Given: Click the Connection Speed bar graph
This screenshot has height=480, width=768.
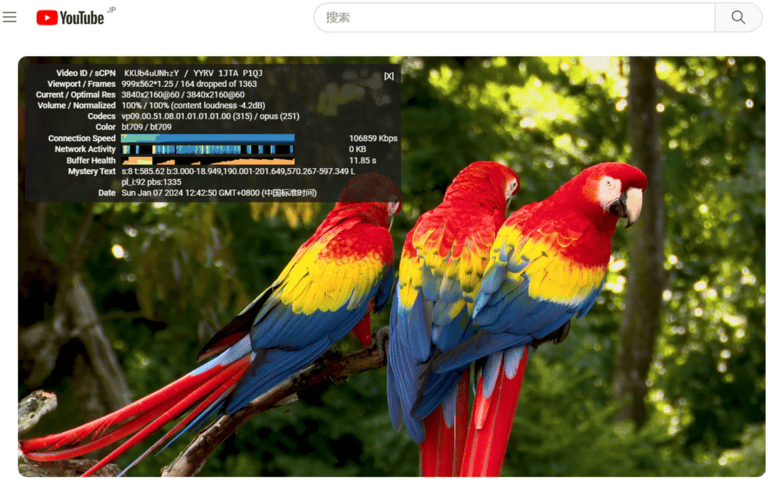Looking at the screenshot, I should tap(208, 138).
